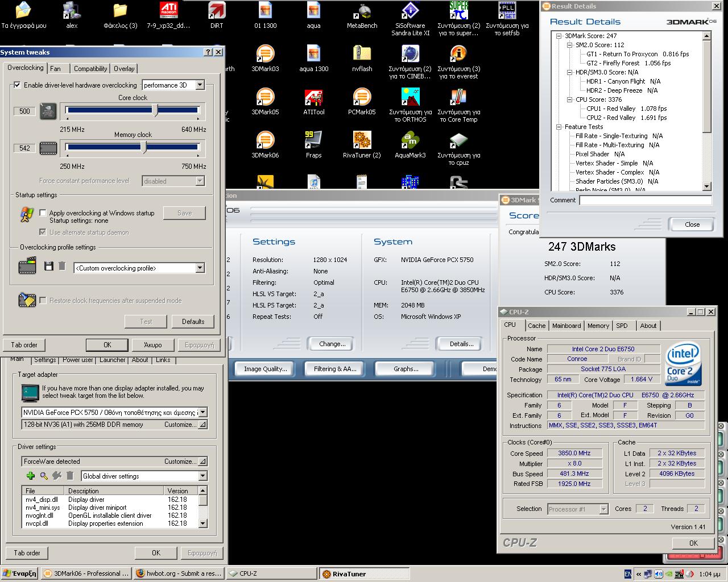Check Apply overclocking at Windows startup
The image size is (728, 582).
pos(43,213)
